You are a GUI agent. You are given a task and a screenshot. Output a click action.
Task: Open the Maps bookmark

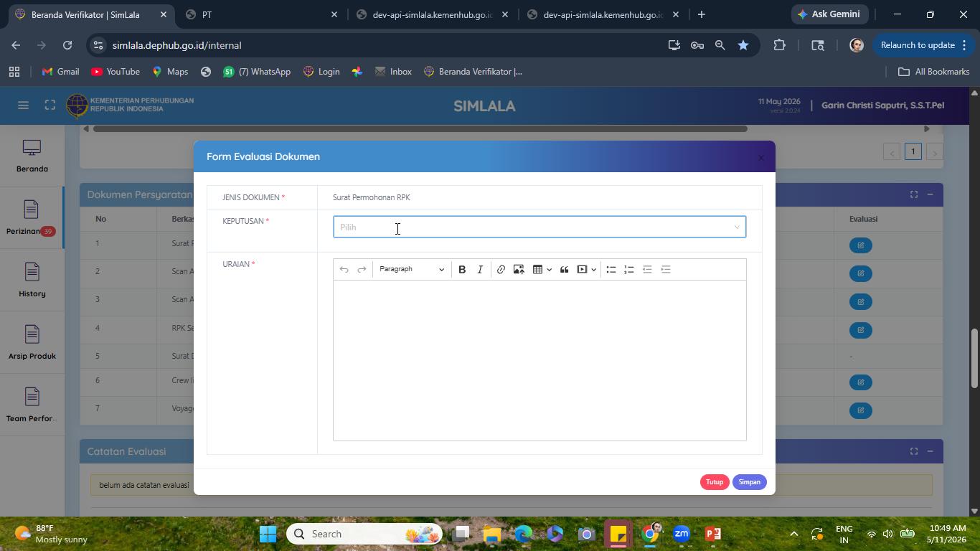click(170, 72)
